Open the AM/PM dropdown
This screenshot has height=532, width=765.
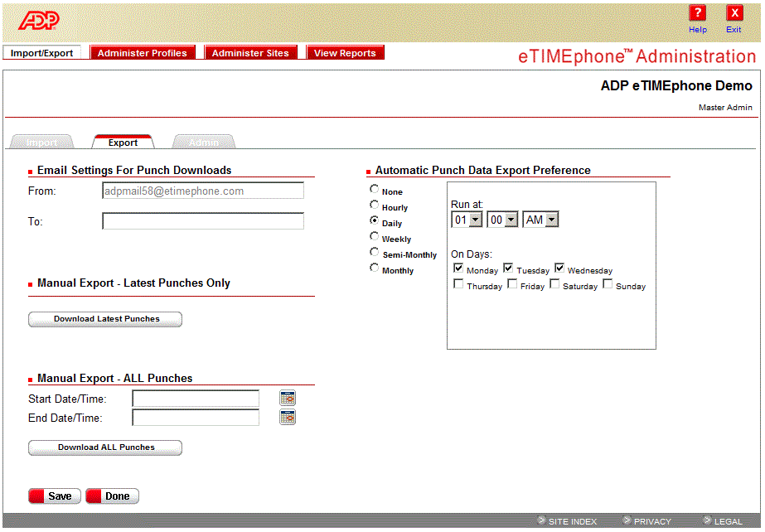click(540, 220)
